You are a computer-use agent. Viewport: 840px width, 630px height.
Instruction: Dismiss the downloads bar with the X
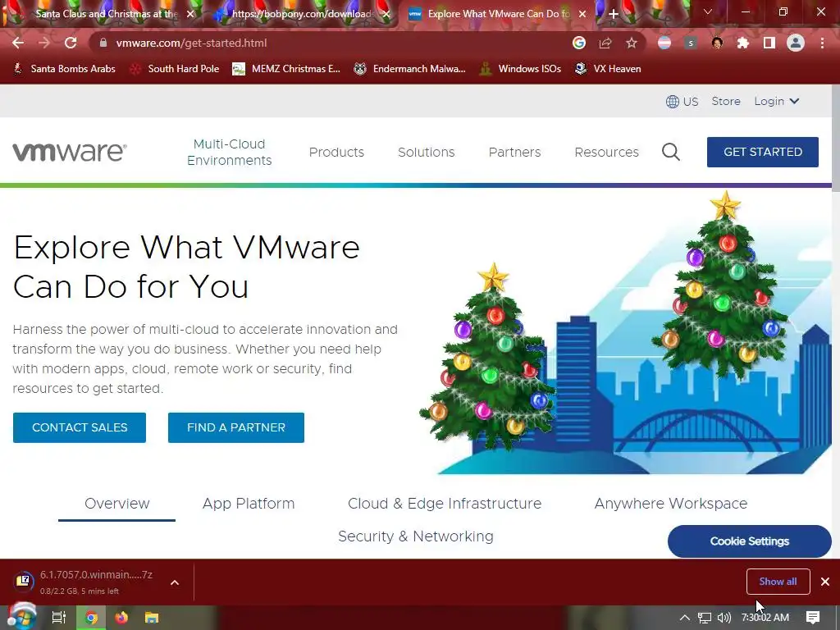point(825,582)
